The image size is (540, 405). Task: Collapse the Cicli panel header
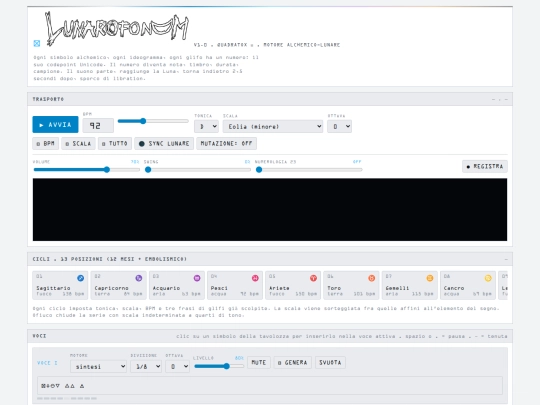[270, 259]
